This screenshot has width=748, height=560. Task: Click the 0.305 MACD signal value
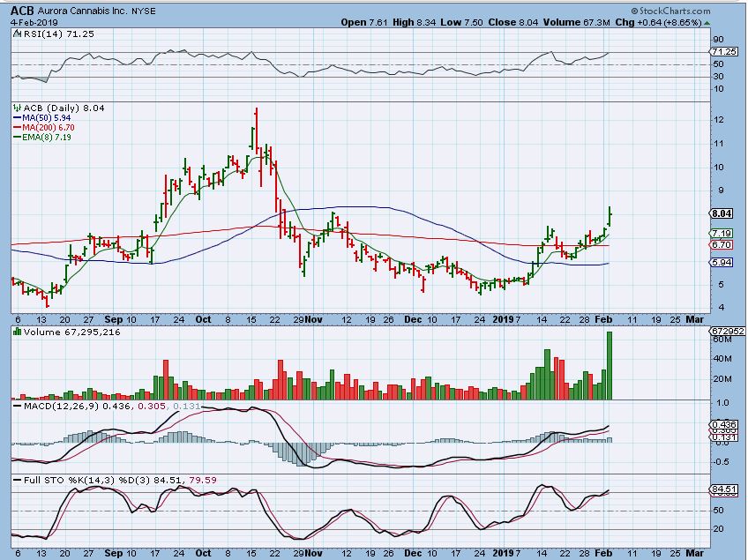click(x=151, y=406)
